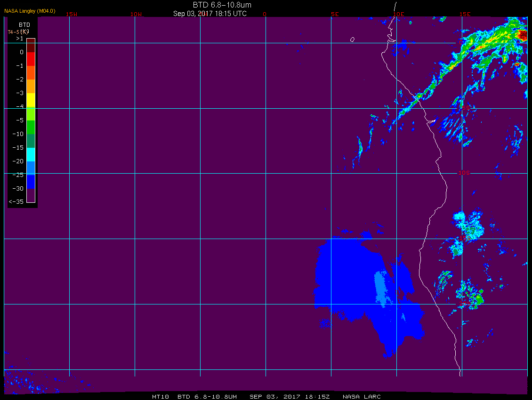Image resolution: width=532 pixels, height=400 pixels.
Task: Select the light blue legend swatch near -20
Action: pos(31,168)
